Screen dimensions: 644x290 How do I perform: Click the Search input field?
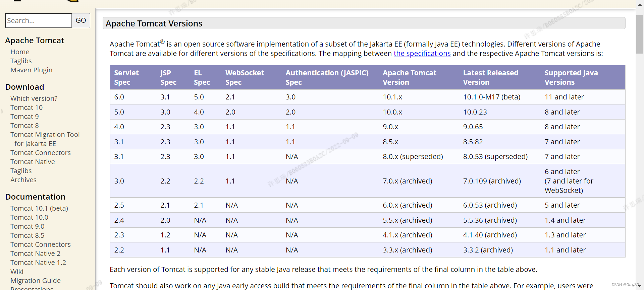coord(39,21)
